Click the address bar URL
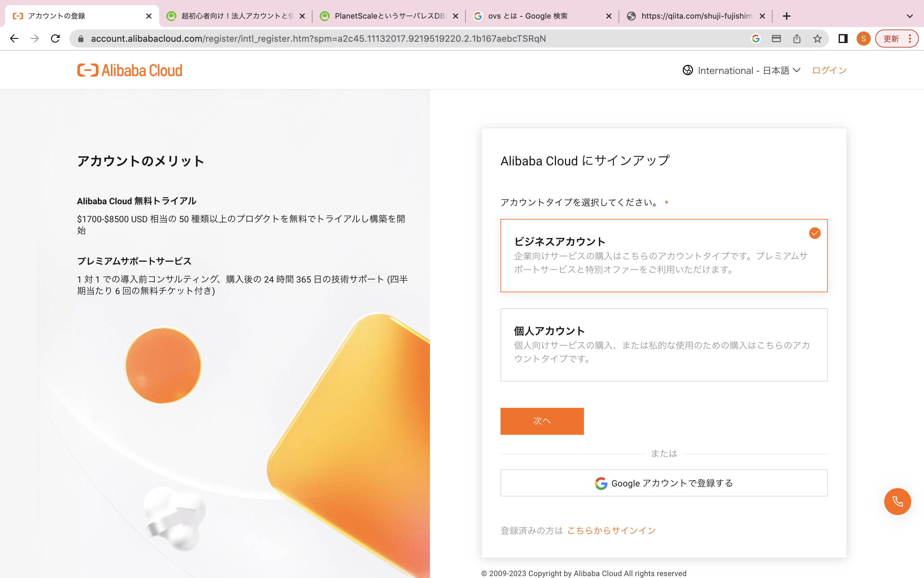The image size is (924, 578). [x=318, y=39]
